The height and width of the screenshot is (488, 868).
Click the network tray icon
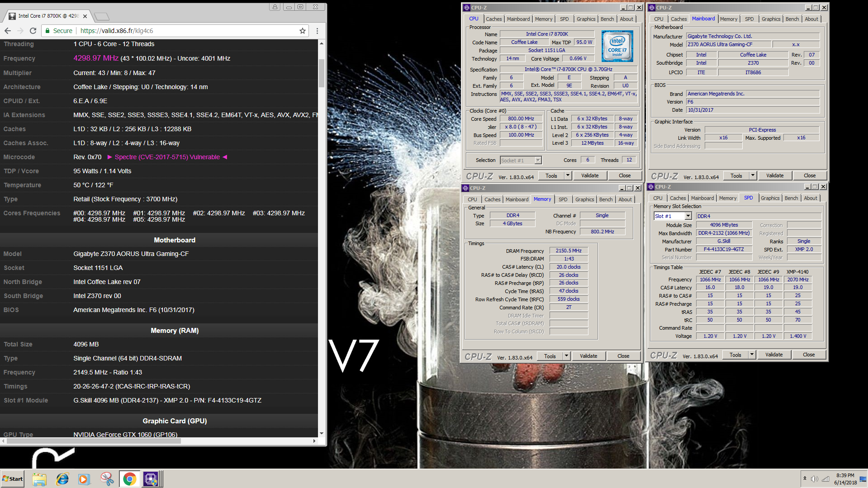(825, 479)
